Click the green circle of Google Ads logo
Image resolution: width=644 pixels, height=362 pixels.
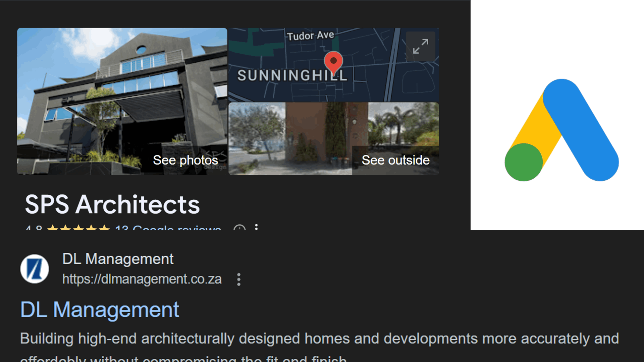pyautogui.click(x=524, y=162)
